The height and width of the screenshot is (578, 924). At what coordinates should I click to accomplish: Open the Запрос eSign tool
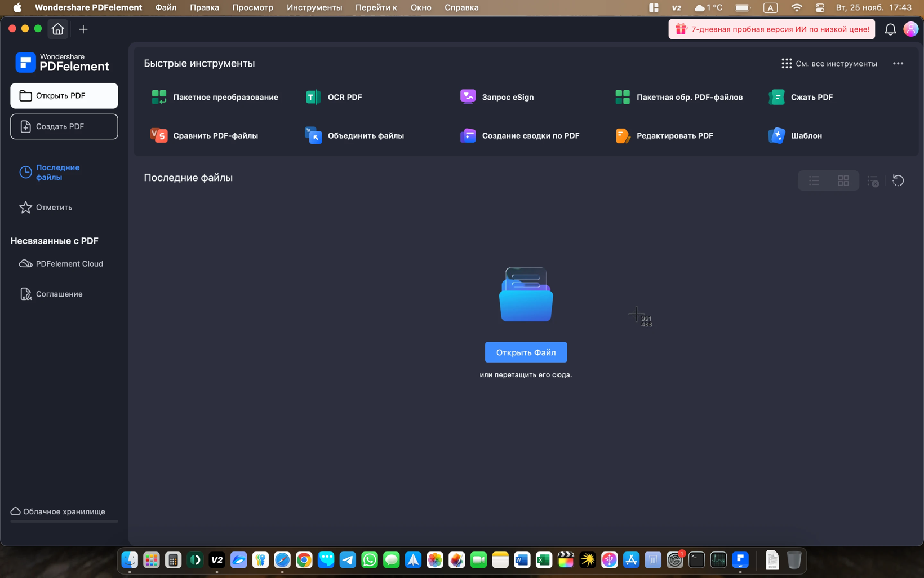(496, 97)
